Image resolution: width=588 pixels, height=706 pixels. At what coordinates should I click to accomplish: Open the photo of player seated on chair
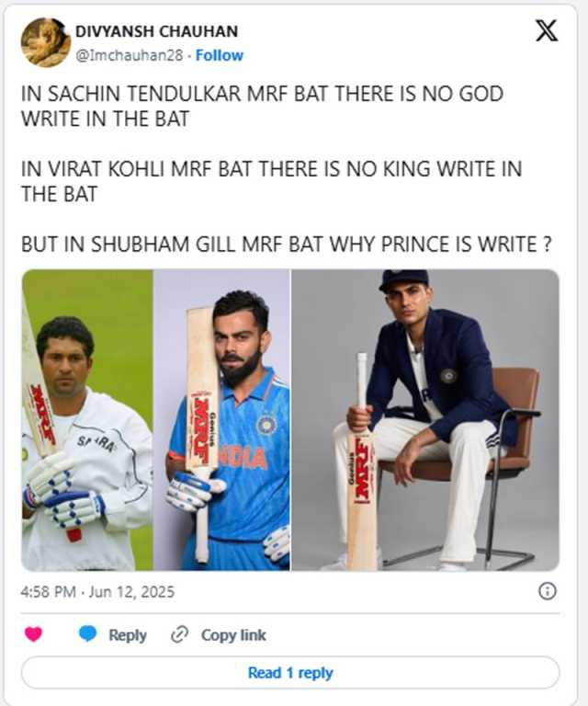point(425,420)
